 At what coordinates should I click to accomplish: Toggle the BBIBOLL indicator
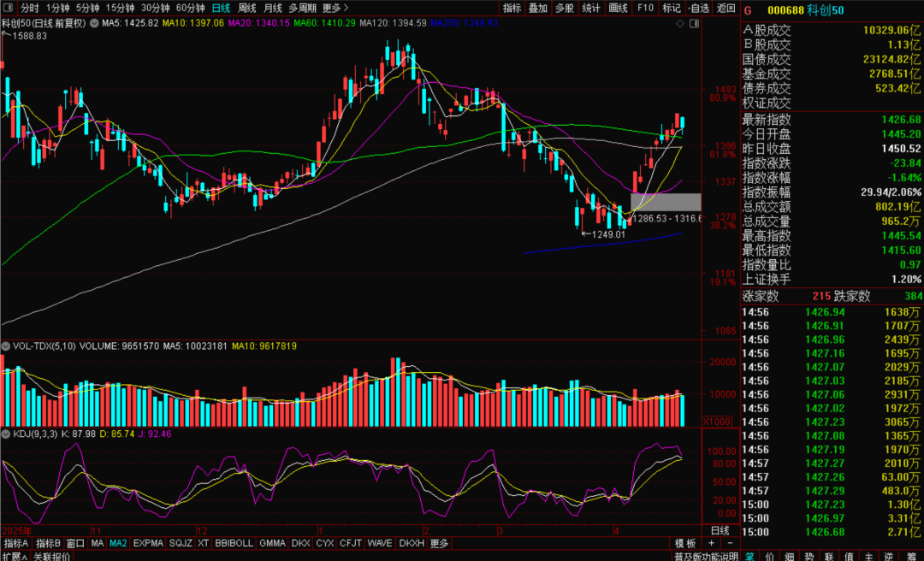(x=234, y=543)
